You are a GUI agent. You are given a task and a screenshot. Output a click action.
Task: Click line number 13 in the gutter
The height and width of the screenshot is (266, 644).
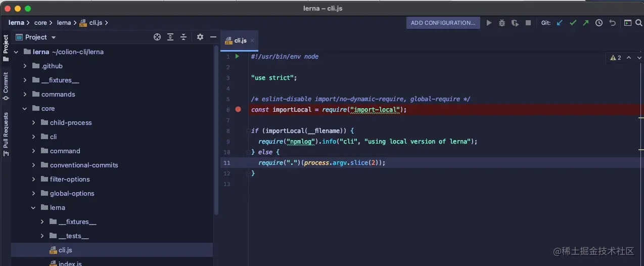click(x=227, y=184)
